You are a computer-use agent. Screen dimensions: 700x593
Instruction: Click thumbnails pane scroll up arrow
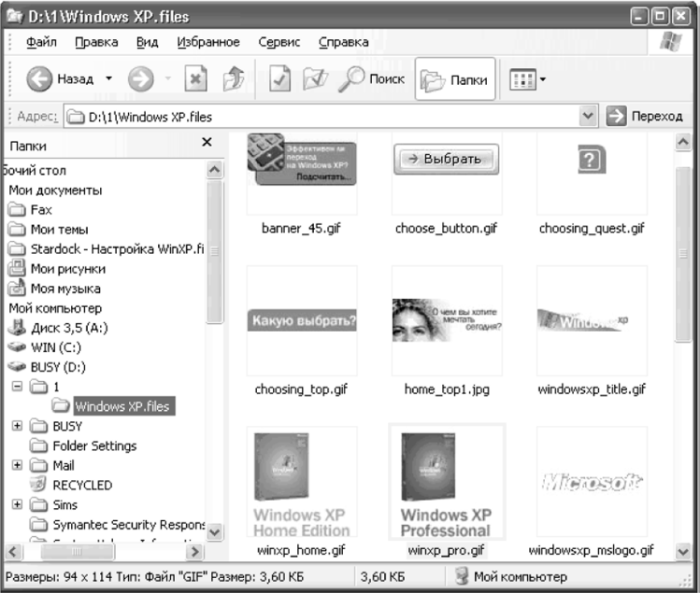coord(683,142)
